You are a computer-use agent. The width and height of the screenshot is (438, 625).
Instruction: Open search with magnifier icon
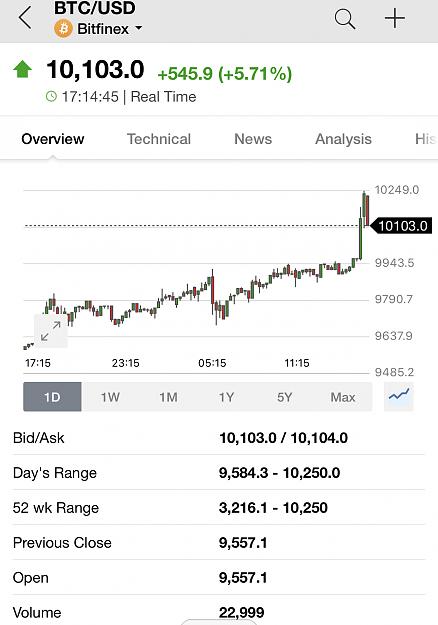click(345, 19)
